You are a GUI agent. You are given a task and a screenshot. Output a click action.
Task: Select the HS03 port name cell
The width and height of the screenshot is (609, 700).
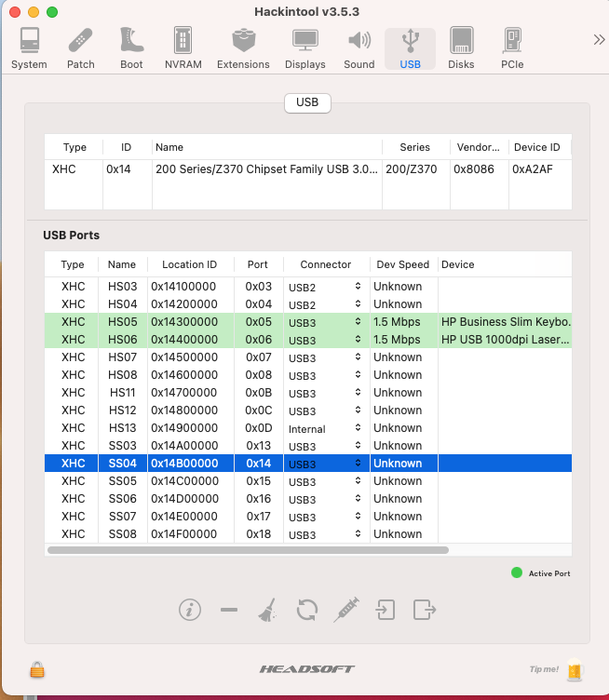point(122,287)
